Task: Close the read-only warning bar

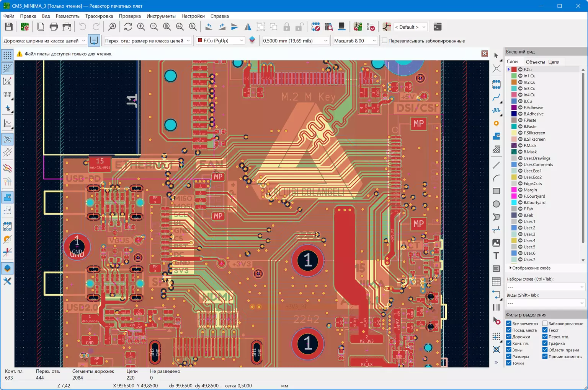Action: pos(484,54)
